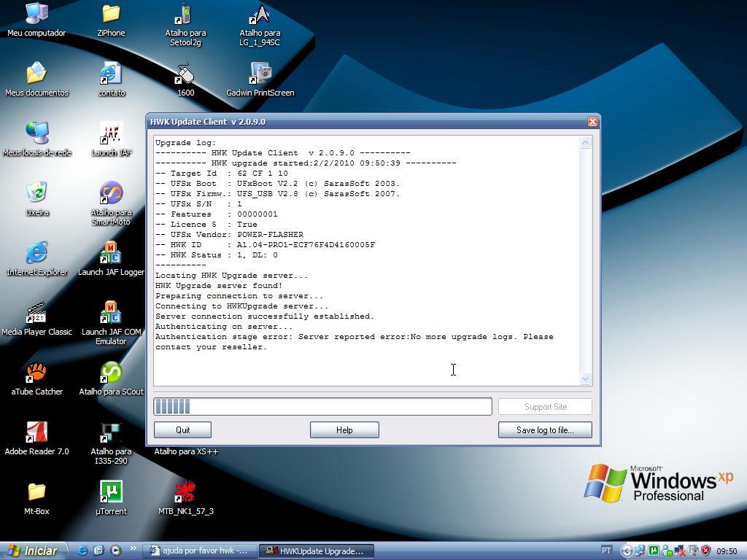Click the log scrollbar down arrow
This screenshot has height=560, width=747.
tap(586, 379)
